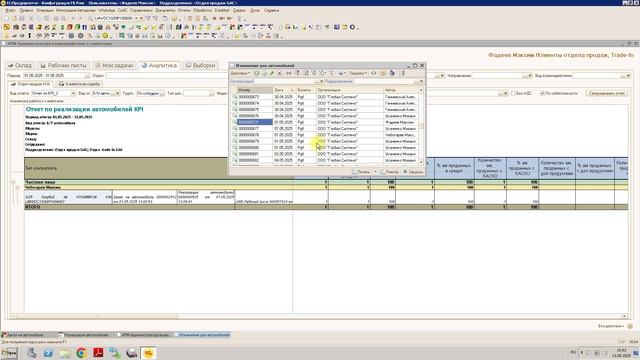Clear the Направление field with the x icon
Viewport: 640px width, 360px height.
(x=530, y=76)
